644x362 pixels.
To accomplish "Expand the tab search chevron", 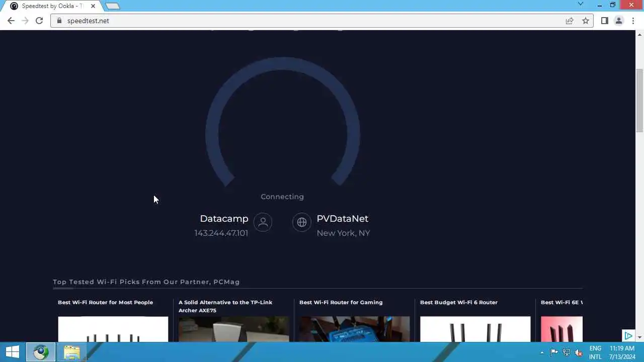I will [580, 5].
